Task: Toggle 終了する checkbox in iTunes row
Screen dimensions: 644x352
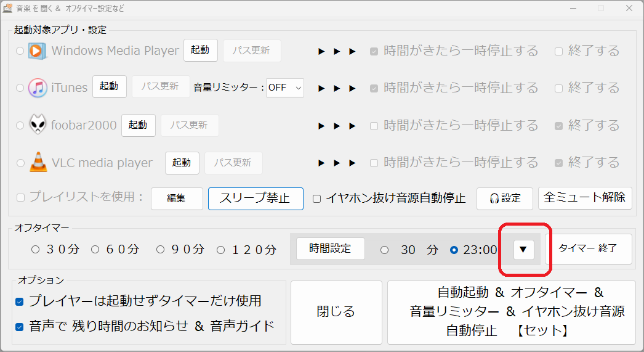Action: pyautogui.click(x=558, y=88)
